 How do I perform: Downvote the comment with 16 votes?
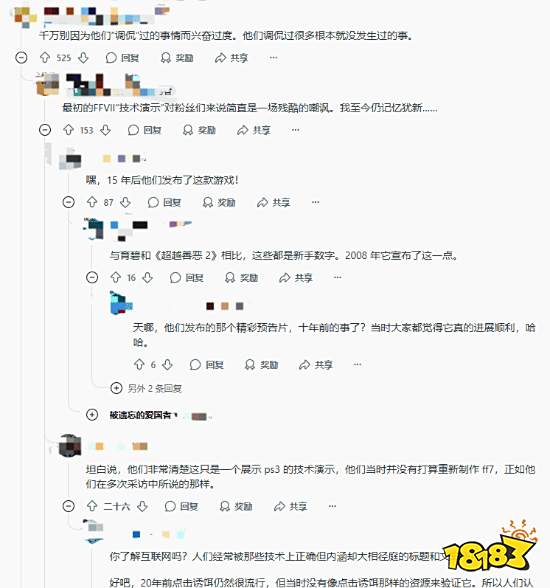coord(148,278)
